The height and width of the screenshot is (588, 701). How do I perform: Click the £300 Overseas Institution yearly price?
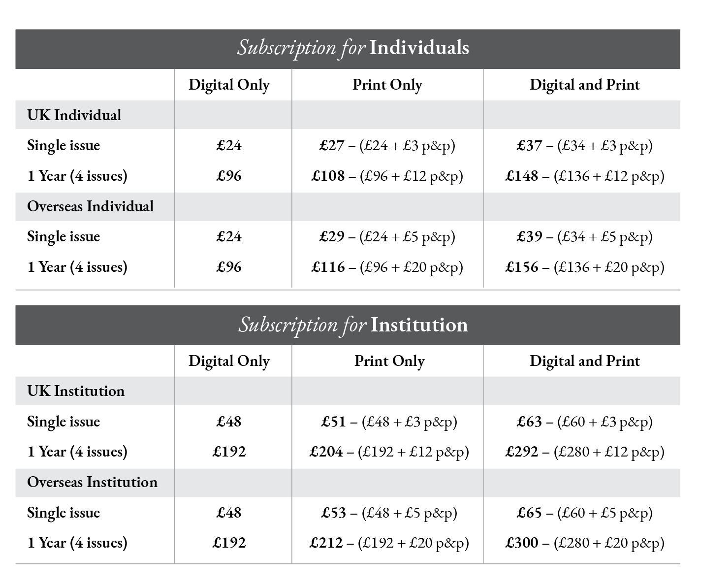coord(522,543)
